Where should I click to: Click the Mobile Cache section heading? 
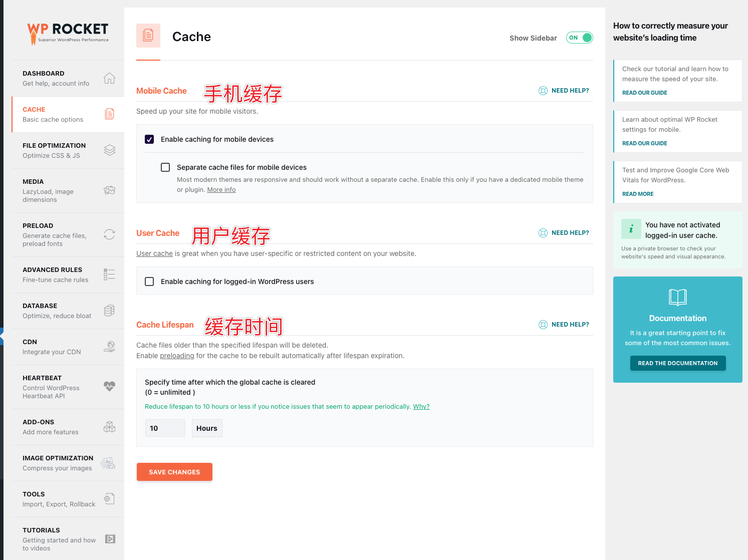(161, 91)
